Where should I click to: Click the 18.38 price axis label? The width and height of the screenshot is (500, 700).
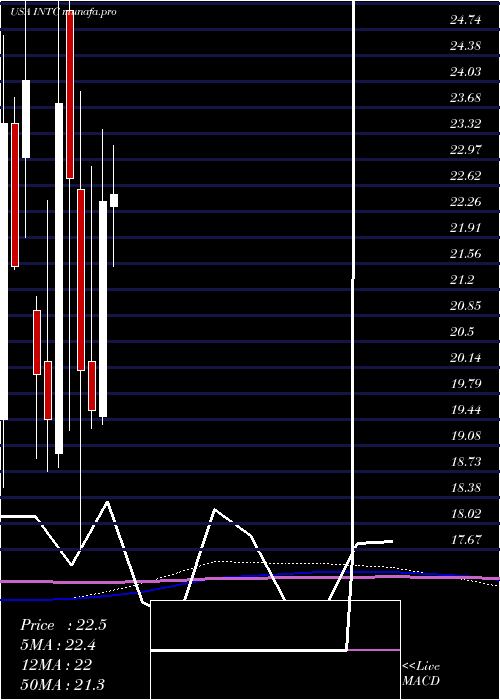click(466, 488)
